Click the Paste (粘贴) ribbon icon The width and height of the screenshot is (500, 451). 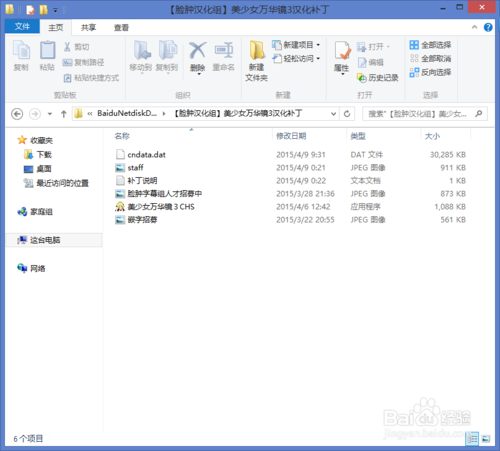point(47,55)
